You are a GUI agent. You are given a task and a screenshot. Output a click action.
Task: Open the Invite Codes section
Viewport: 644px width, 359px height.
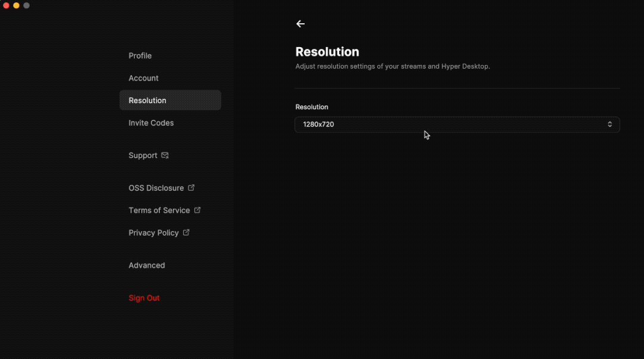click(151, 123)
